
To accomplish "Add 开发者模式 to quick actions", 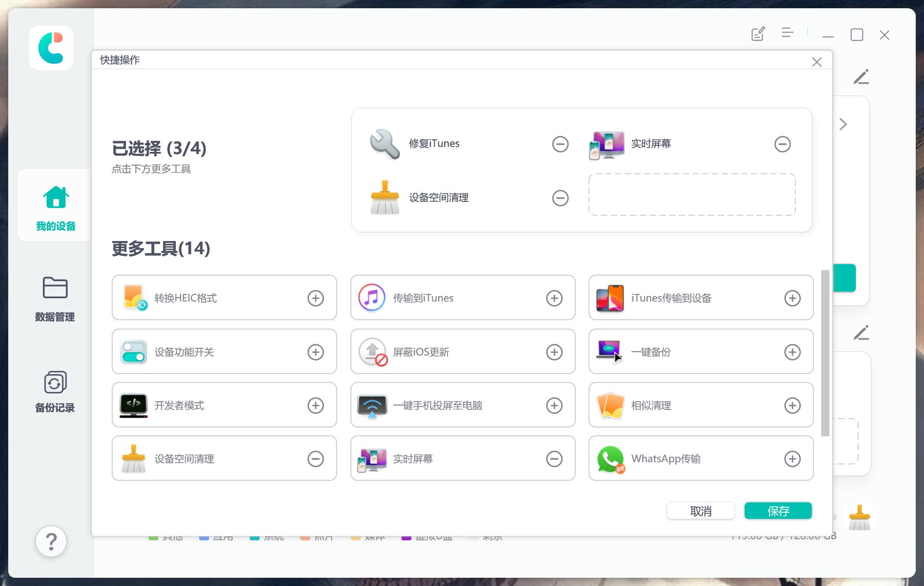I will pos(315,406).
